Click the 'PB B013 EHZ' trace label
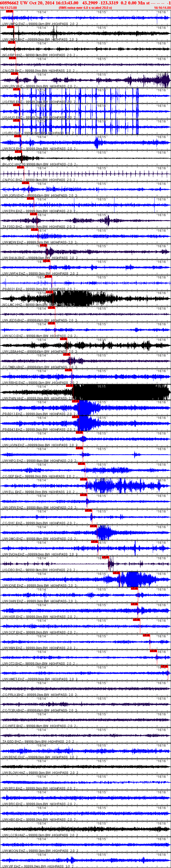Viewport: 171px width, 868px height. (x=13, y=414)
